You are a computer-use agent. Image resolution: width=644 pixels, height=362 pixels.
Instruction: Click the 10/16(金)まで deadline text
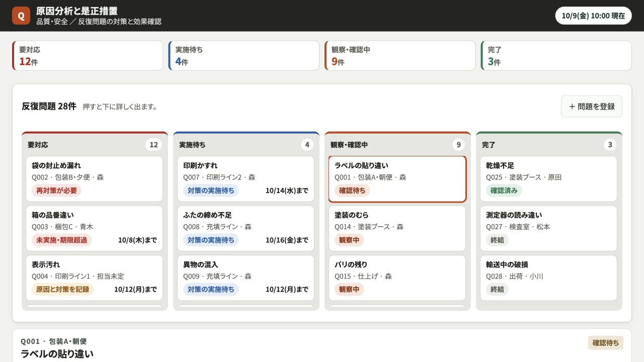pos(287,240)
